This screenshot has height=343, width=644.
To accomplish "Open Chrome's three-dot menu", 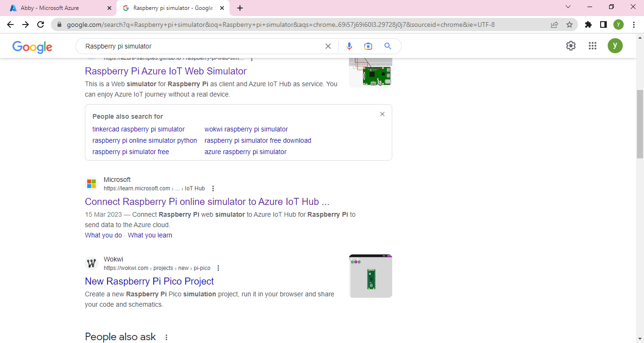I will tap(634, 24).
